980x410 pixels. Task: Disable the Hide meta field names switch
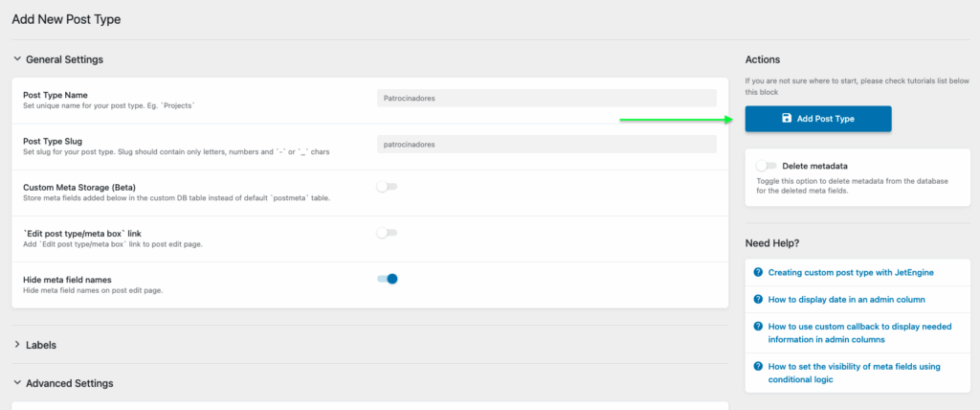click(x=387, y=279)
